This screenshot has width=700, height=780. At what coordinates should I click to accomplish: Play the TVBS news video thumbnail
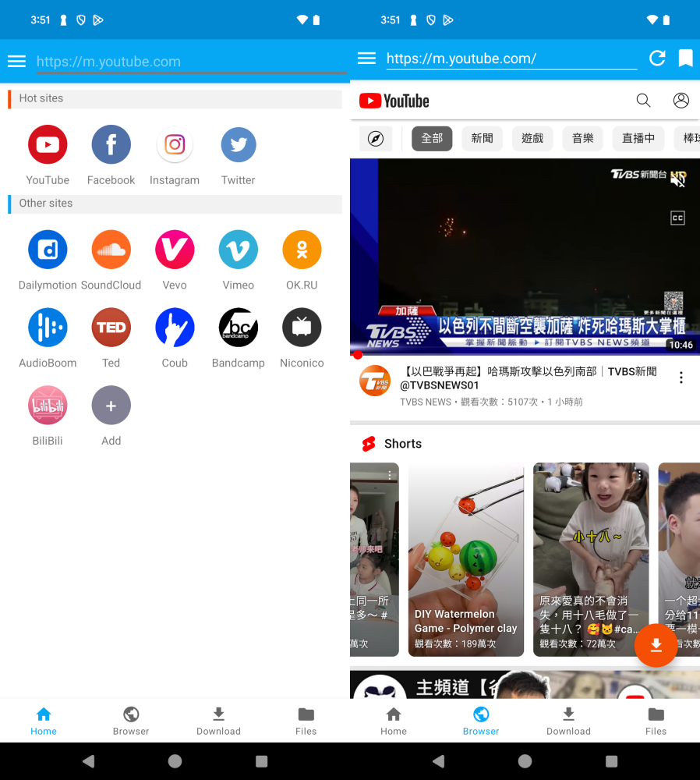point(525,257)
